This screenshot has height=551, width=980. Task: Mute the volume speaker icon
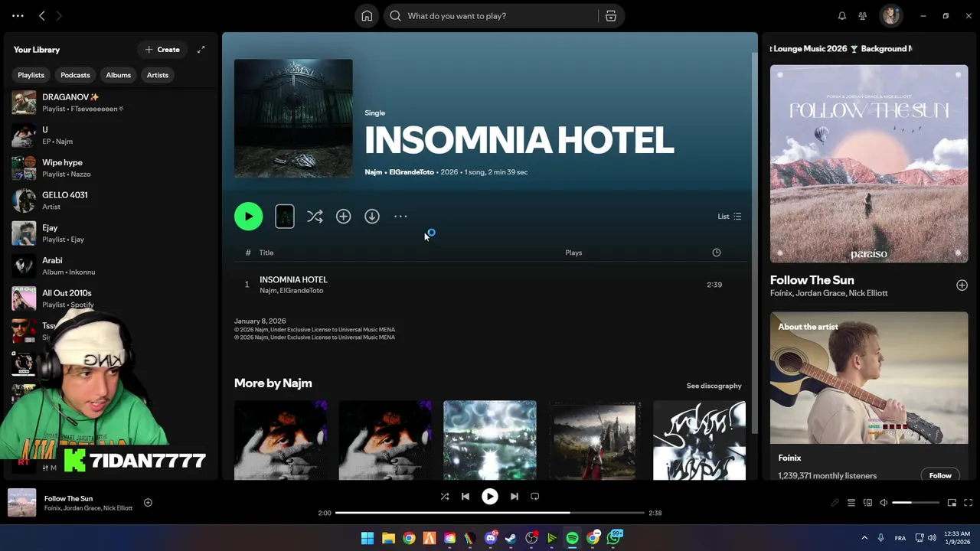(884, 503)
